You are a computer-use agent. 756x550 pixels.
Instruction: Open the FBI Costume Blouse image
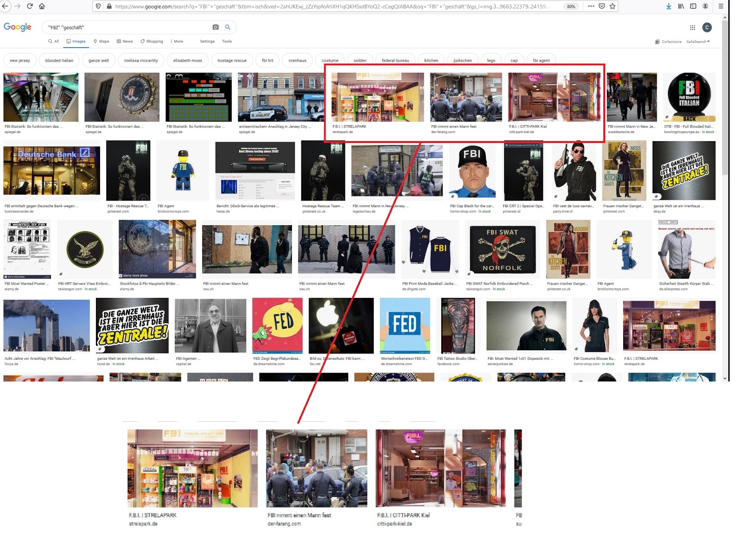[x=595, y=325]
